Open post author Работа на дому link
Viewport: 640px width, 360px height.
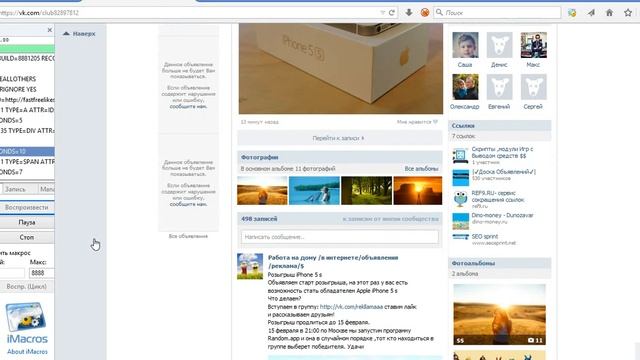click(333, 262)
